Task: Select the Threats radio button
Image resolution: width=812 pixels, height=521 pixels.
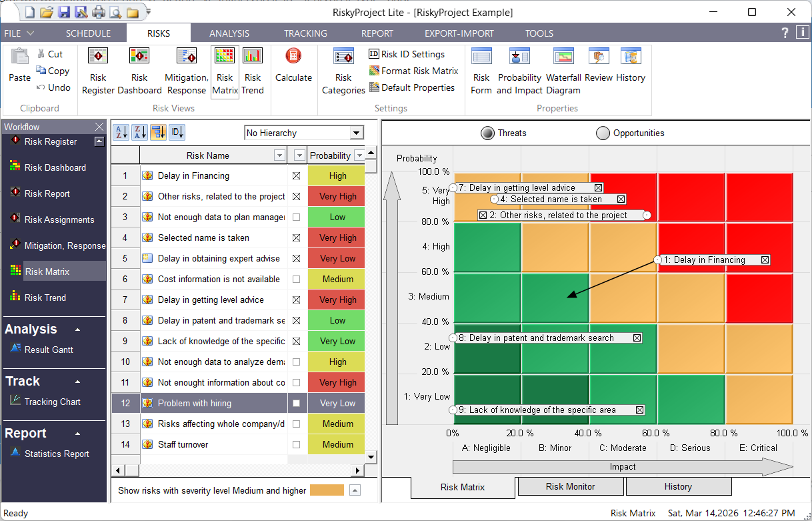Action: pos(487,133)
